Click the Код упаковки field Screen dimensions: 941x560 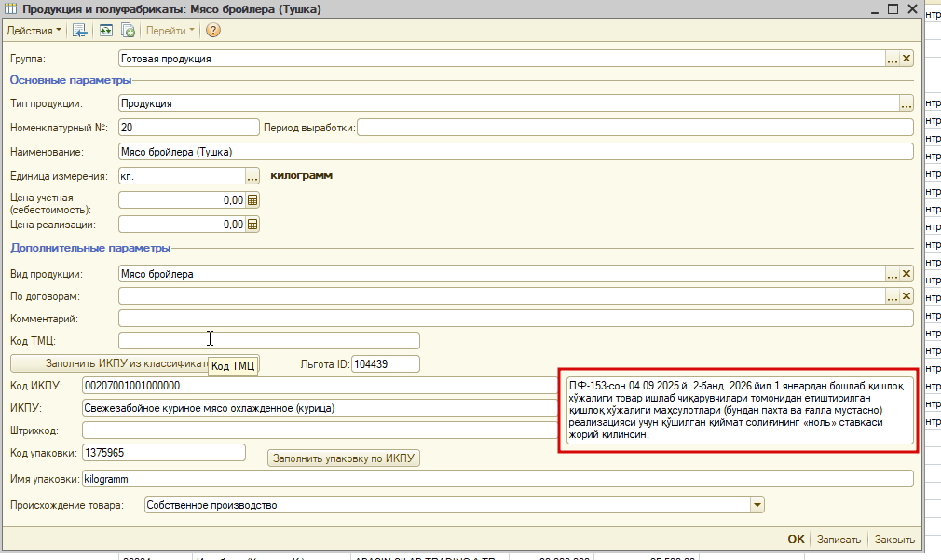click(x=163, y=453)
